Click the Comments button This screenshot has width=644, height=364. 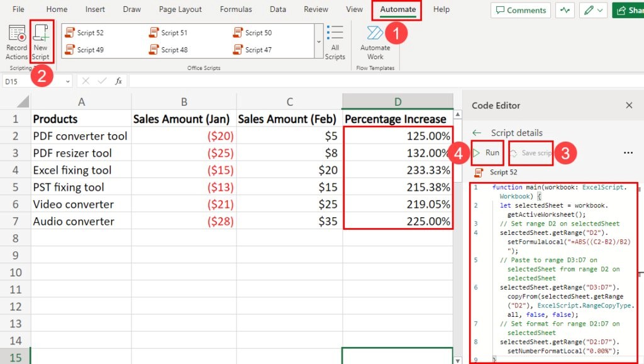[521, 10]
